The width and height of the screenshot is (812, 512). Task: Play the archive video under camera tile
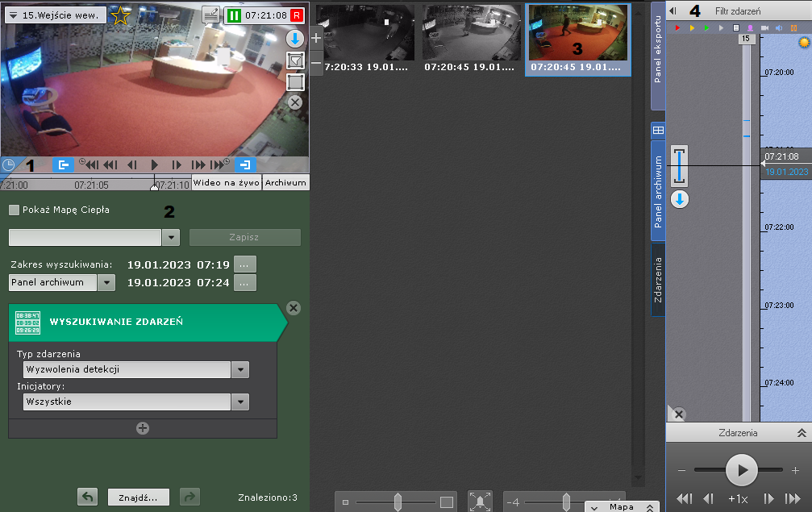pyautogui.click(x=154, y=165)
